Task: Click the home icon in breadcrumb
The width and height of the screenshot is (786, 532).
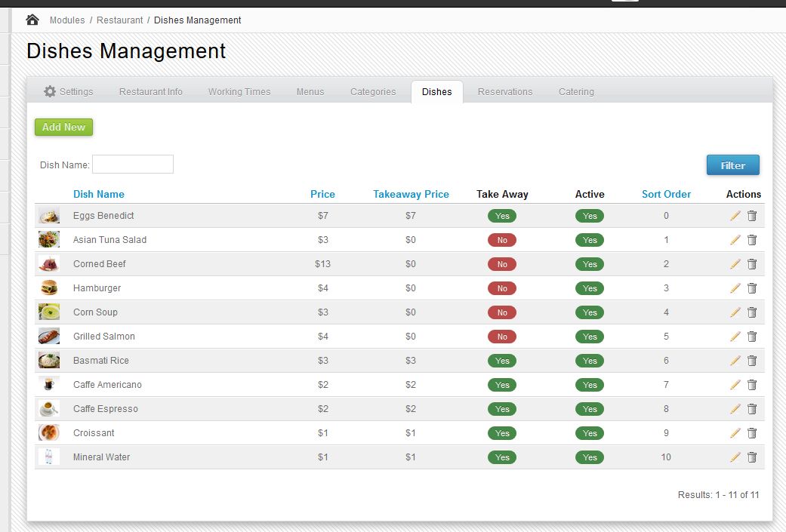Action: tap(32, 20)
